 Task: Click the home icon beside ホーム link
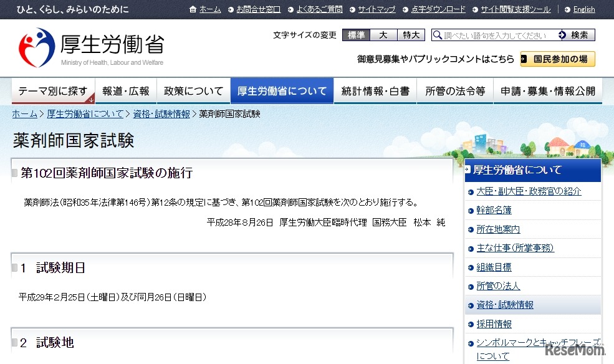193,9
